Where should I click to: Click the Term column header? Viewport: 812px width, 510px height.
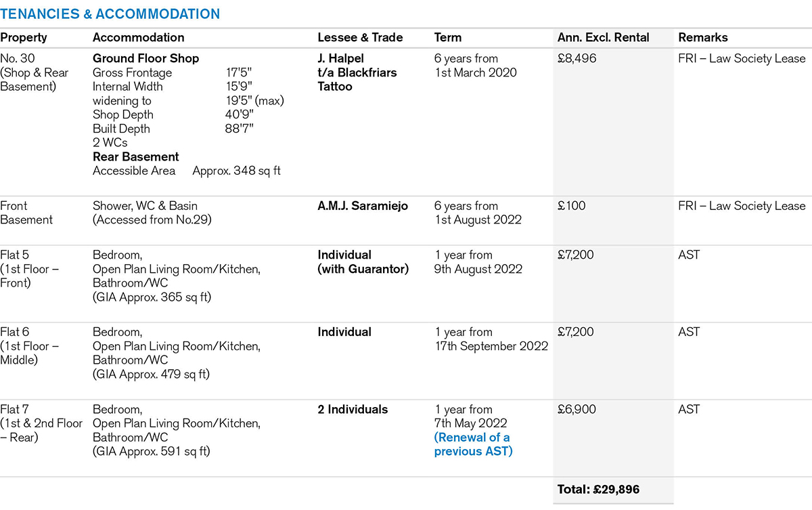click(x=448, y=38)
